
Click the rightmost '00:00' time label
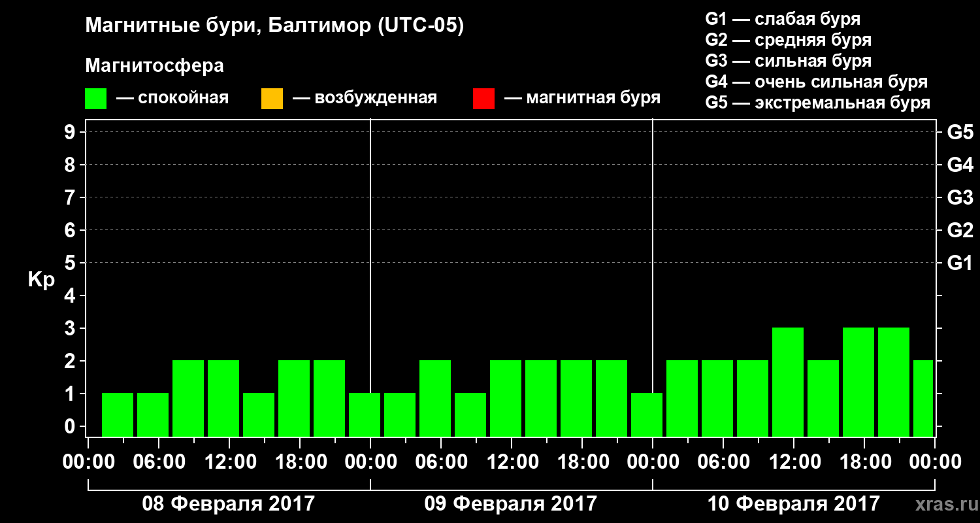pos(935,462)
